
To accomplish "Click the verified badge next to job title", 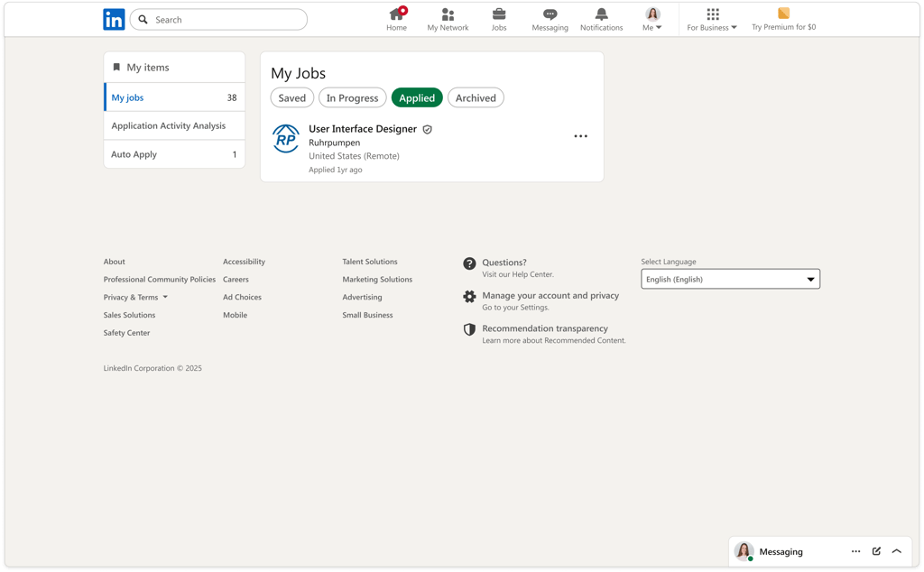I will (427, 130).
